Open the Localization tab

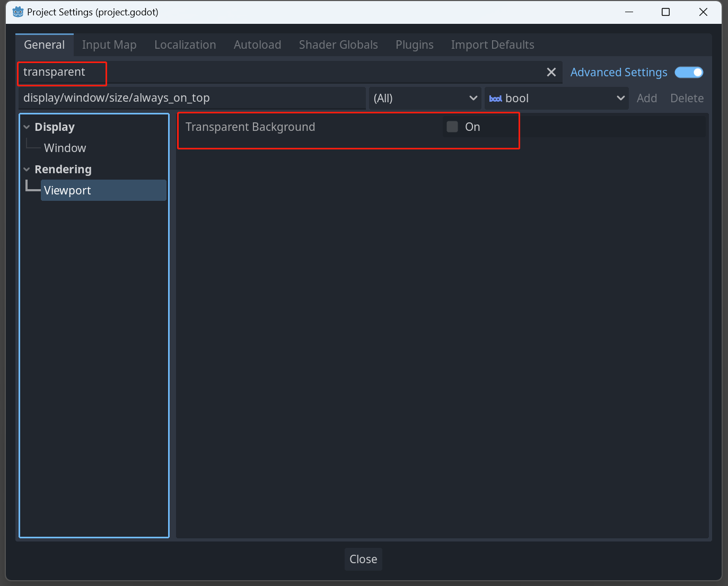coord(185,45)
